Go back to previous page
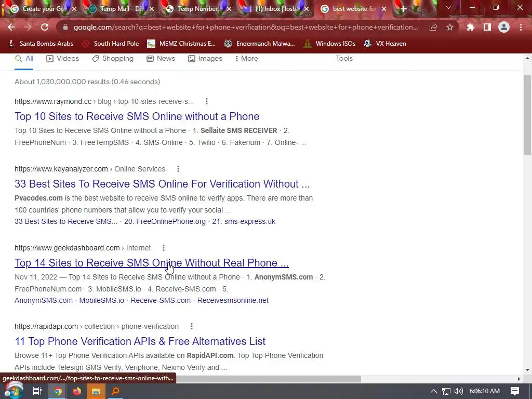The height and width of the screenshot is (399, 532). (11, 27)
